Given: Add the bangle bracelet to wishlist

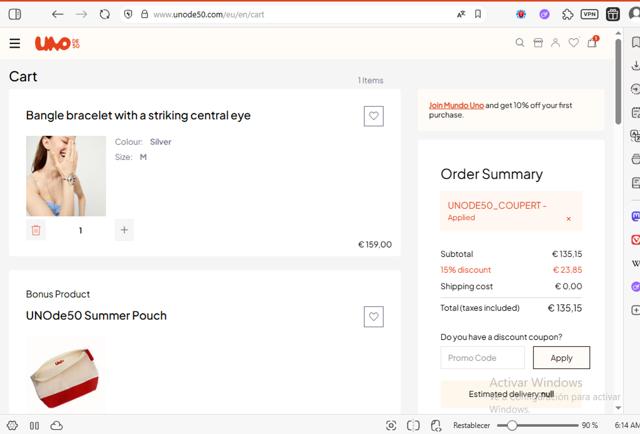Looking at the screenshot, I should tap(373, 116).
